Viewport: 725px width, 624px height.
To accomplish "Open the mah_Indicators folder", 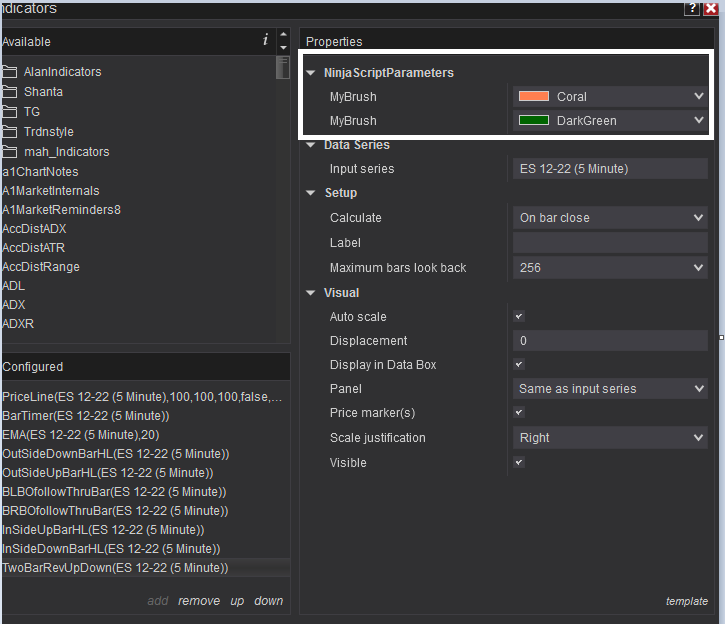I will pos(66,152).
